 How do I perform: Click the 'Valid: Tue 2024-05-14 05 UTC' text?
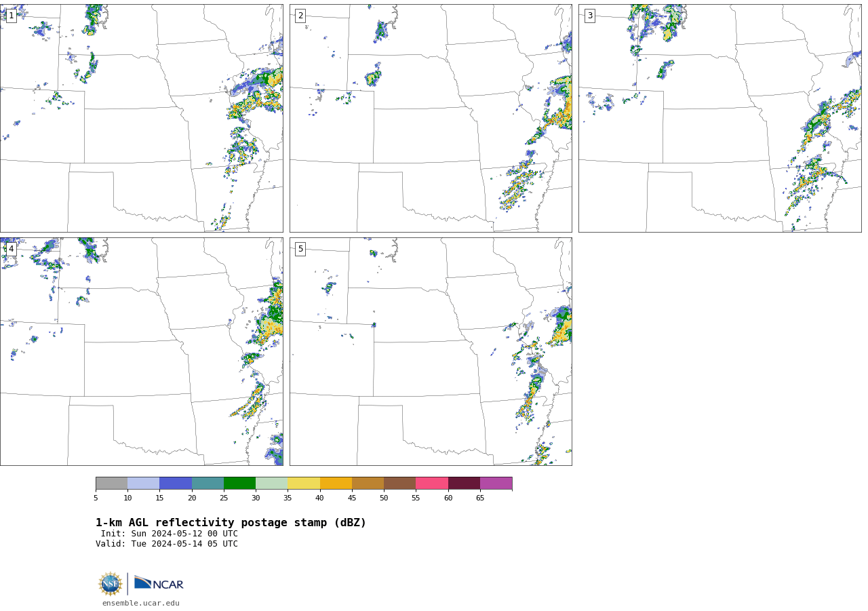(x=167, y=544)
